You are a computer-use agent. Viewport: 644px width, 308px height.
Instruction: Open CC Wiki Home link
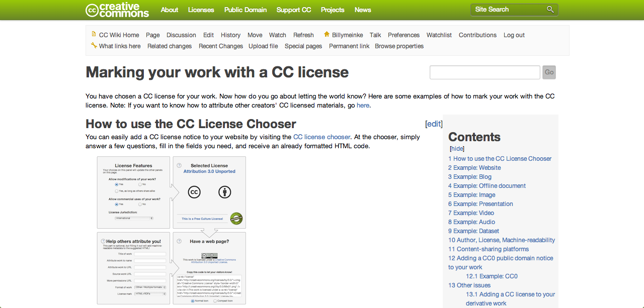tap(119, 35)
